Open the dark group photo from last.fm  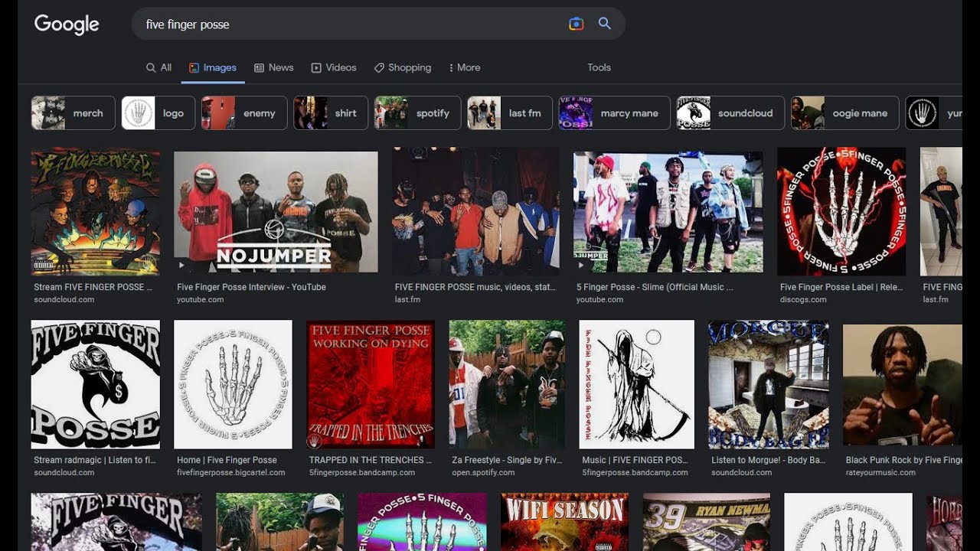tap(475, 211)
